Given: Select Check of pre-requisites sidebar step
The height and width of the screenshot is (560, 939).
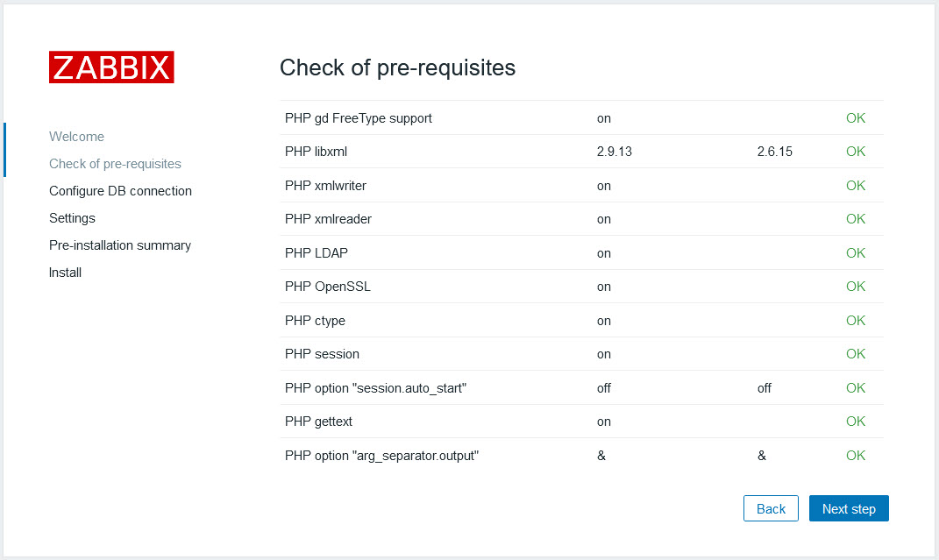Looking at the screenshot, I should (115, 164).
